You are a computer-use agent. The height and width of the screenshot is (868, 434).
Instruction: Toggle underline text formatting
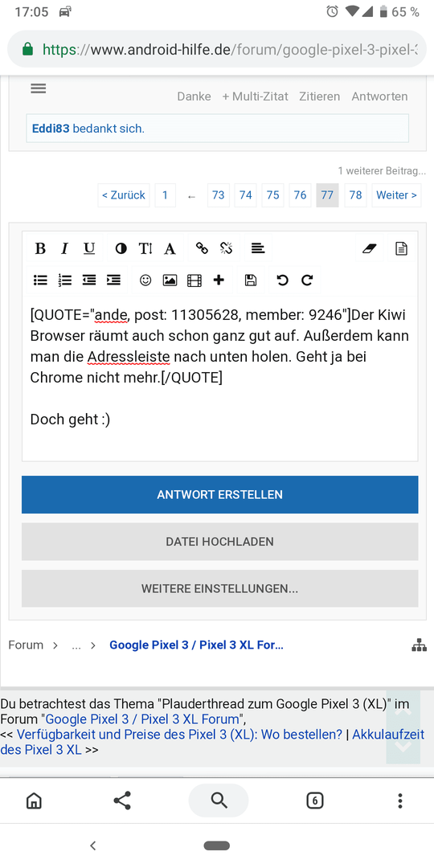pos(89,248)
